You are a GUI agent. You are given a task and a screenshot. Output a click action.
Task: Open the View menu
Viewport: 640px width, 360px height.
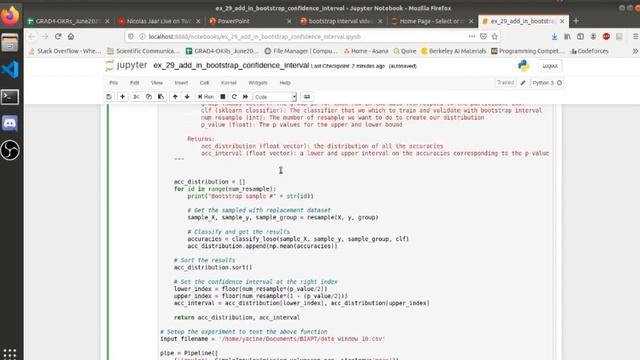coord(157,83)
